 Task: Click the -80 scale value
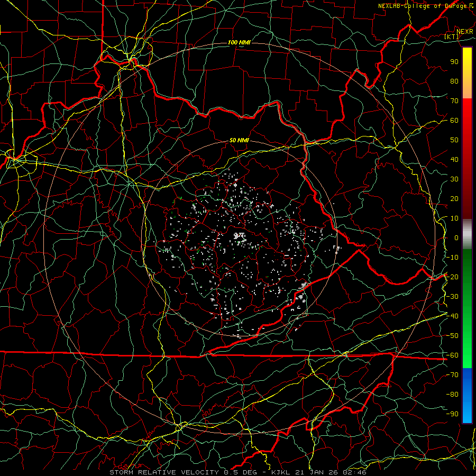(452, 395)
